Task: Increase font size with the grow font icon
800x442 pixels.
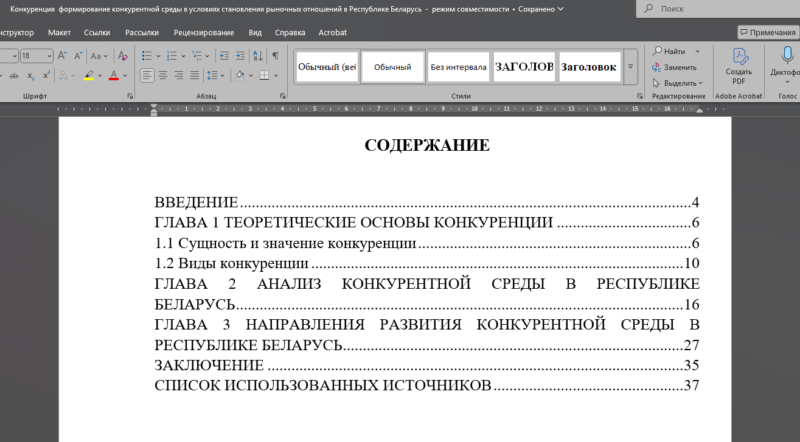Action: pos(62,56)
